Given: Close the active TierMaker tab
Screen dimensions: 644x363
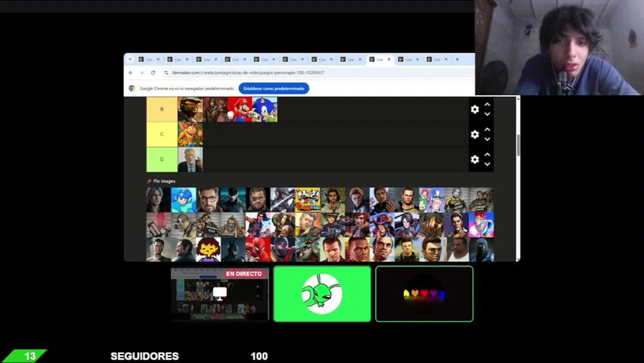Looking at the screenshot, I should [x=389, y=59].
